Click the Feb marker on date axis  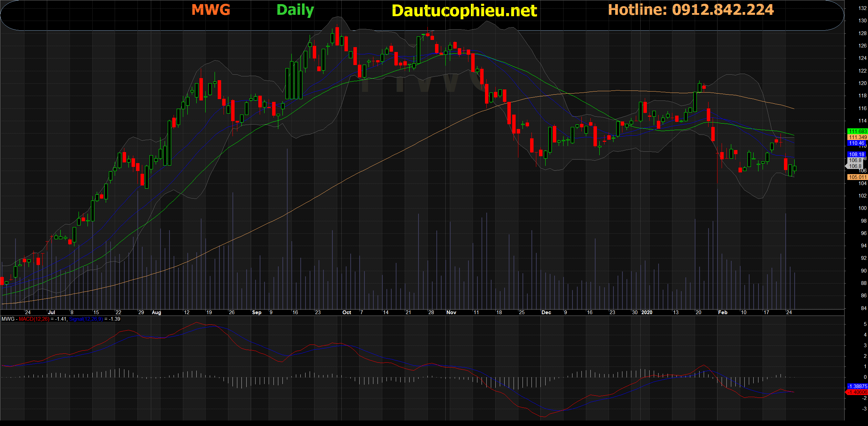point(723,312)
